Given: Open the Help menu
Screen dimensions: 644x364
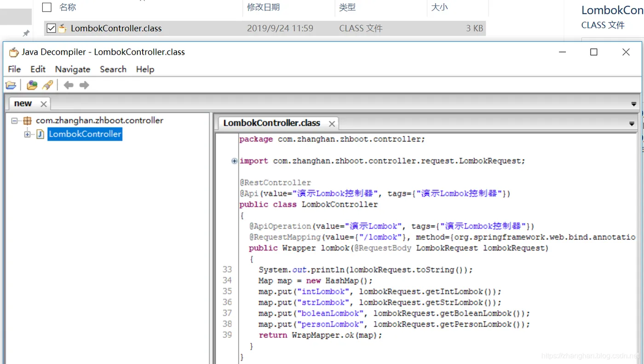Looking at the screenshot, I should [x=145, y=69].
